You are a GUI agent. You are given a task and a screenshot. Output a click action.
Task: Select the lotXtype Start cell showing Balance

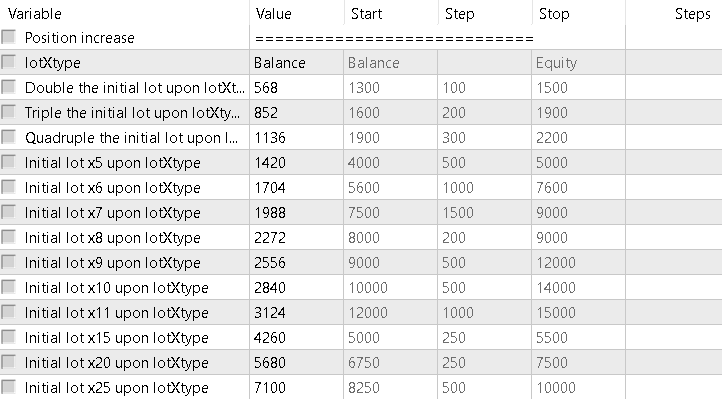pos(390,63)
